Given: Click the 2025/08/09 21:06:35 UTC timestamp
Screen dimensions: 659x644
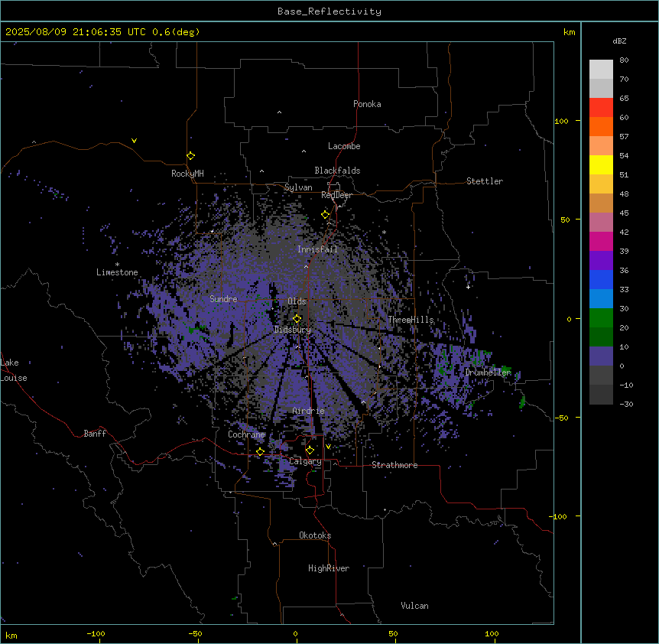Looking at the screenshot, I should [76, 32].
